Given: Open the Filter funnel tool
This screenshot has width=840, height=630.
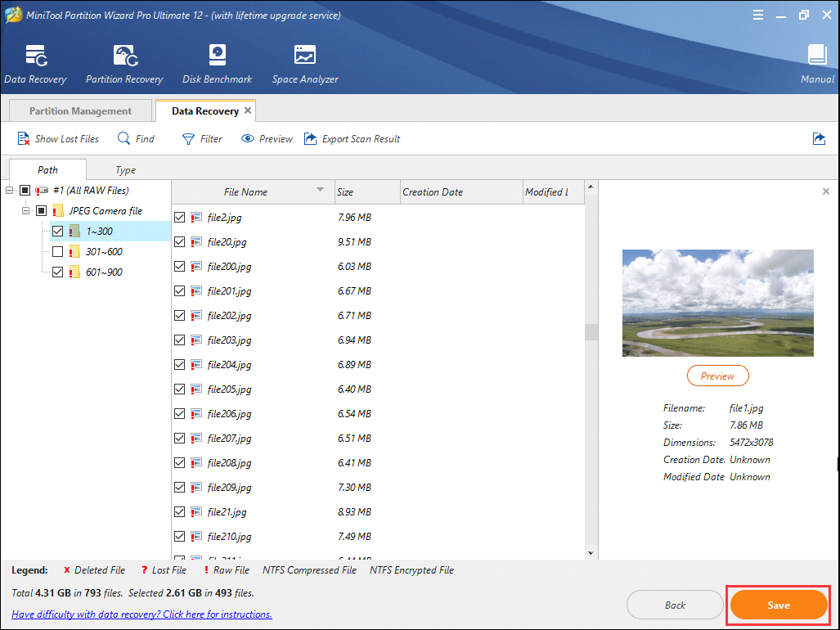Looking at the screenshot, I should click(202, 139).
